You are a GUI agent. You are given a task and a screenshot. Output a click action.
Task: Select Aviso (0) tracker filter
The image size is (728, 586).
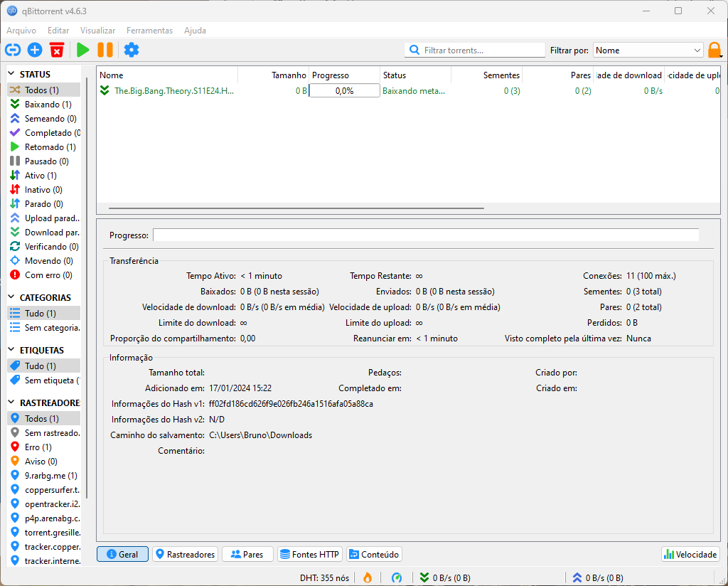point(44,462)
